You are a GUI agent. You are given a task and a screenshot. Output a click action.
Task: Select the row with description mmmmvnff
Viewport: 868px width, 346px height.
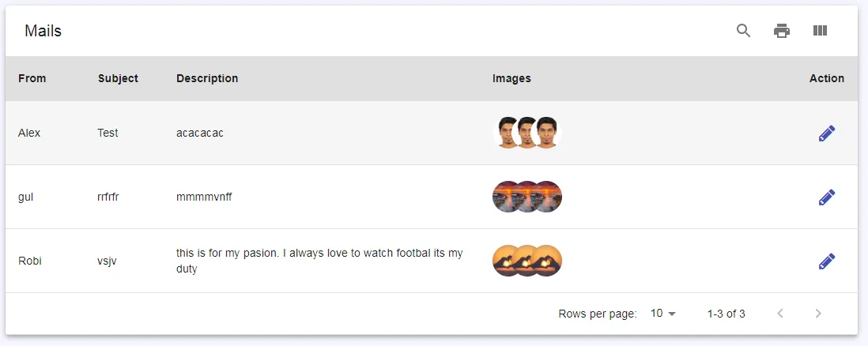click(204, 197)
